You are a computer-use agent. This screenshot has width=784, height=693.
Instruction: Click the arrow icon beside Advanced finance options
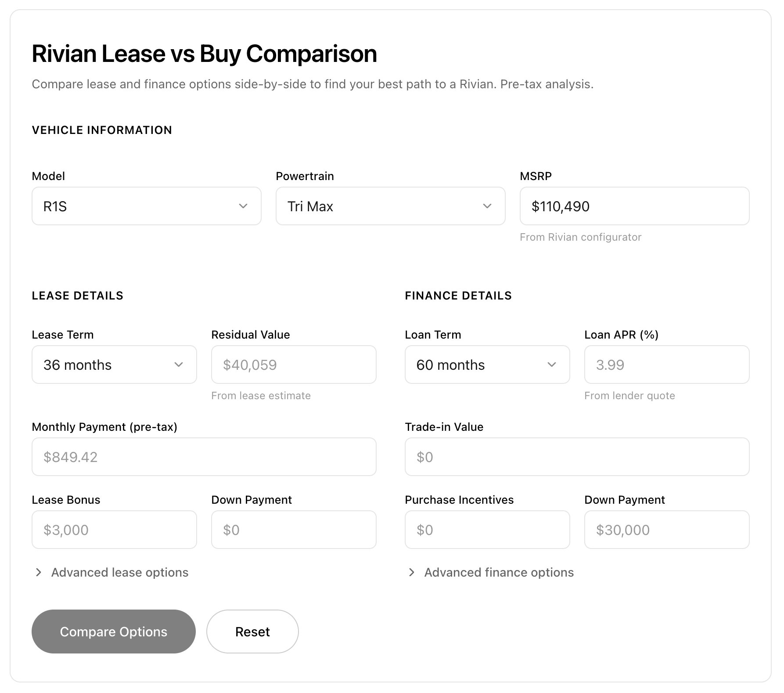click(412, 572)
